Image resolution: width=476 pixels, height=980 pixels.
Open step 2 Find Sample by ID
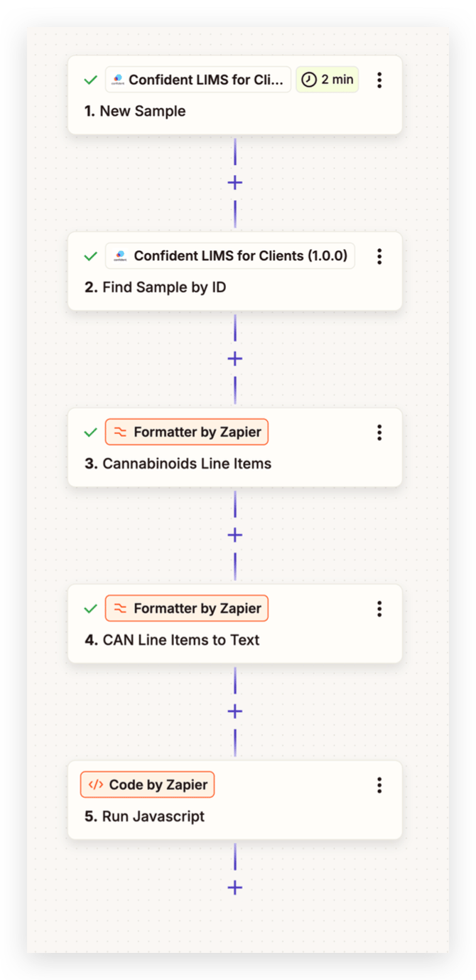coord(235,272)
